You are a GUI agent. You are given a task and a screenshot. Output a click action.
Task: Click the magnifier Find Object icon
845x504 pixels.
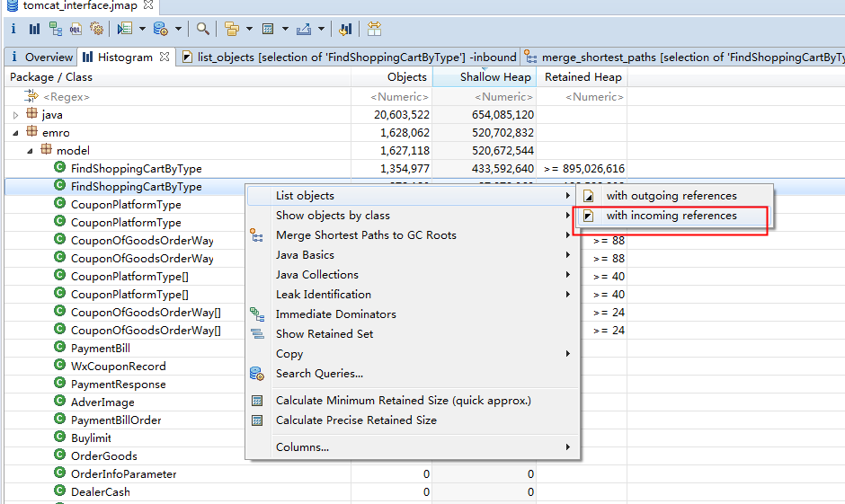[203, 29]
